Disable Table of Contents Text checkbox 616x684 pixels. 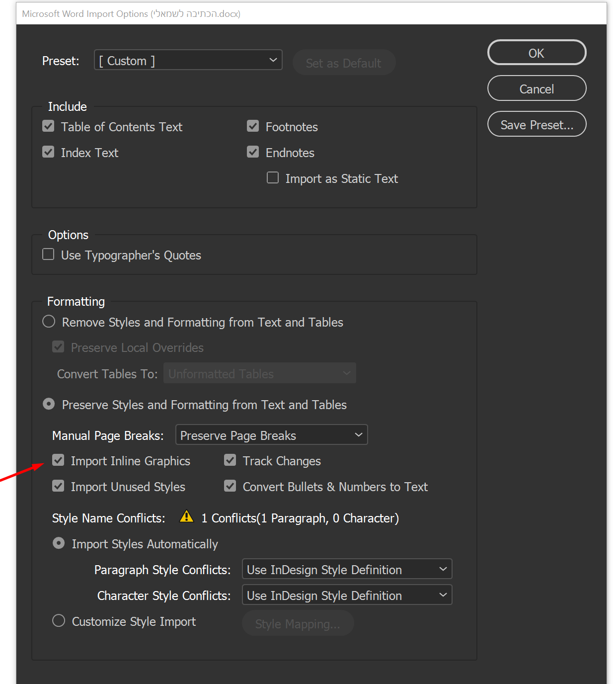click(48, 126)
